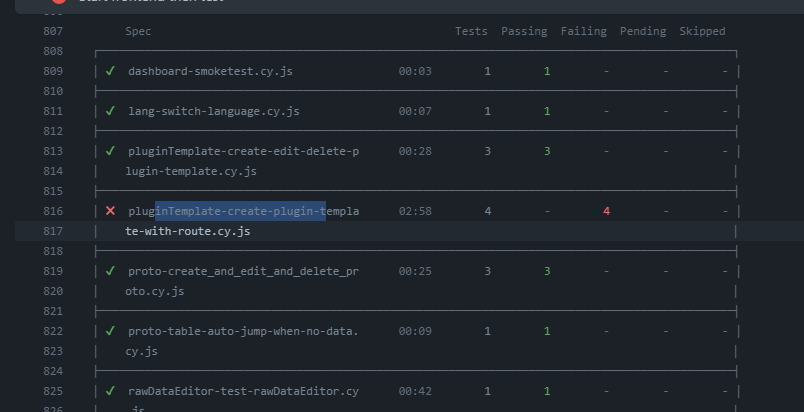Screen dimensions: 804x412
Task: Click 'proto-table-auto-jump-when-no-data.' text
Action: tap(243, 331)
